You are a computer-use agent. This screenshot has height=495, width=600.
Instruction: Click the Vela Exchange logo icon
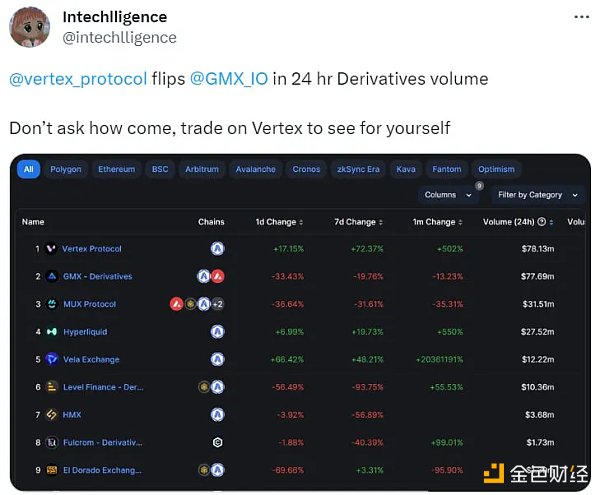pos(51,359)
